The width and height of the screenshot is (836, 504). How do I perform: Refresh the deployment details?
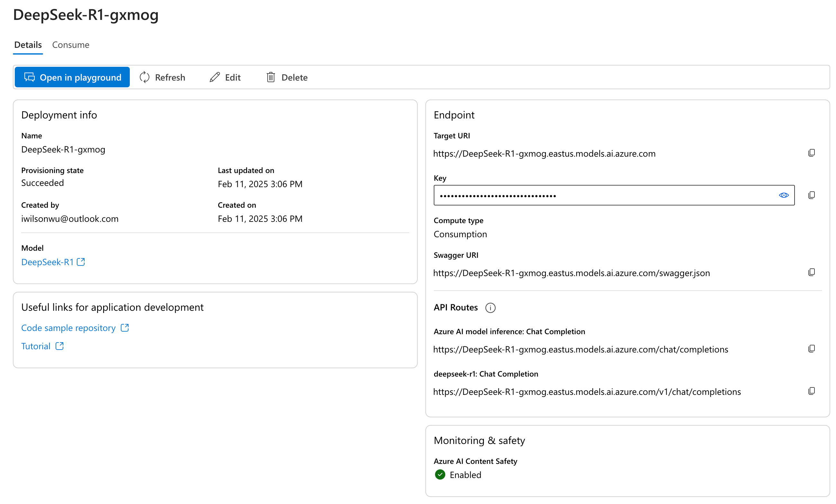tap(162, 77)
